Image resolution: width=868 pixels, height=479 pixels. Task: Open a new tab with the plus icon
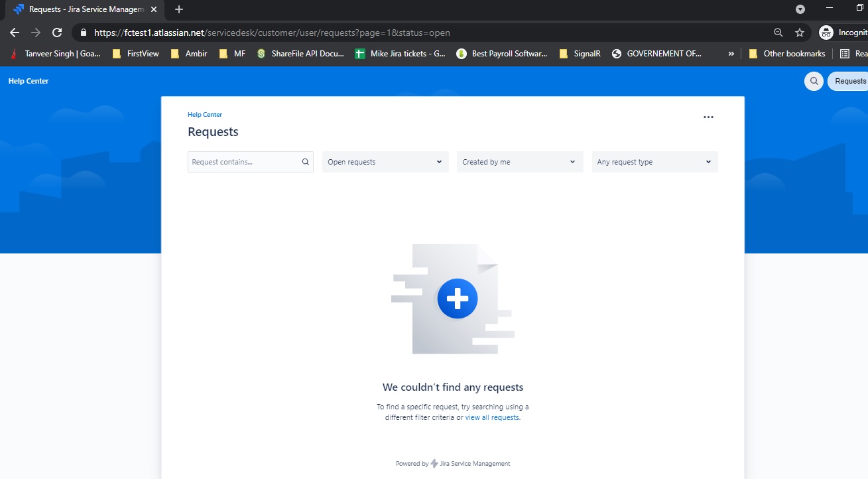click(x=179, y=9)
